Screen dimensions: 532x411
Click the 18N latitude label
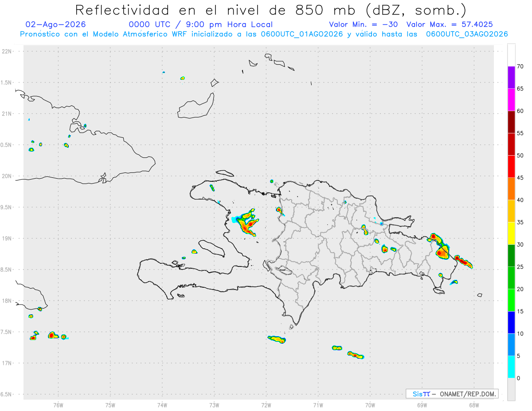[8, 301]
